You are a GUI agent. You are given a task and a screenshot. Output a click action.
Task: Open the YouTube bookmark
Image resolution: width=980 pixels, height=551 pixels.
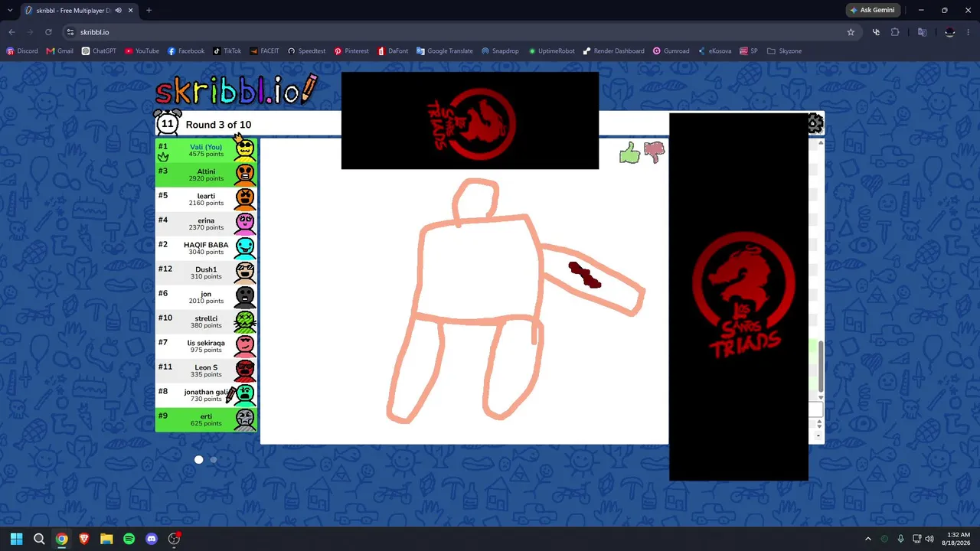pos(142,51)
